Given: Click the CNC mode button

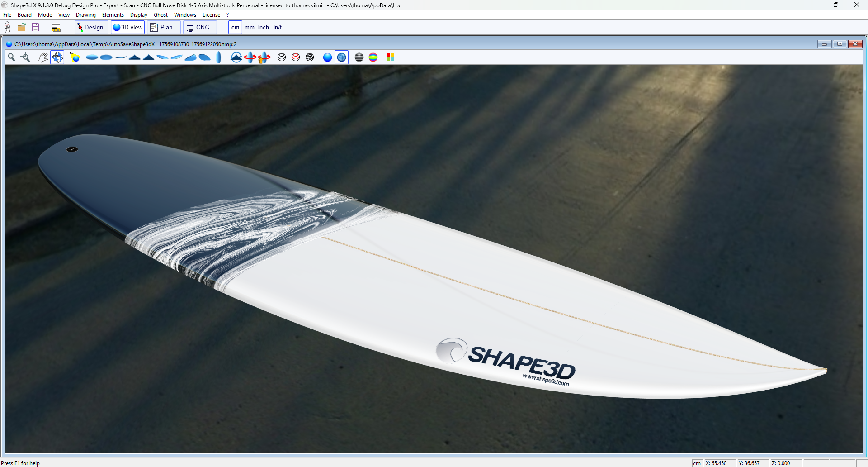Looking at the screenshot, I should (x=198, y=28).
